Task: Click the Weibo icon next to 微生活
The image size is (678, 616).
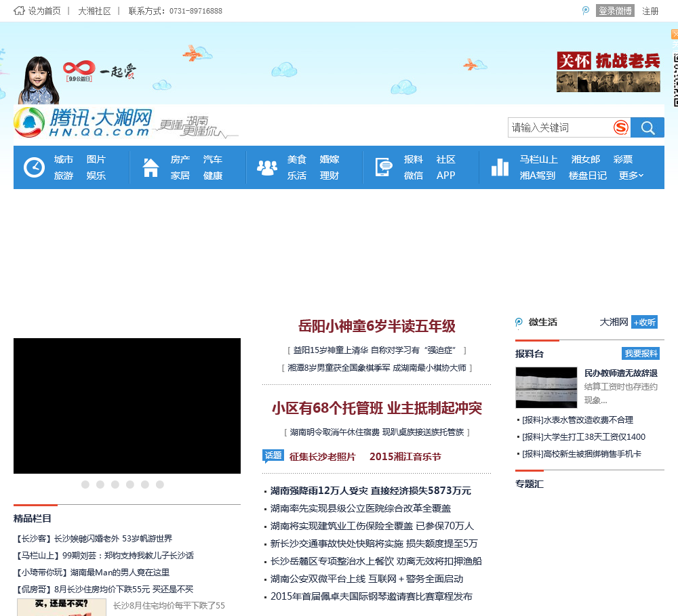Action: [x=519, y=323]
